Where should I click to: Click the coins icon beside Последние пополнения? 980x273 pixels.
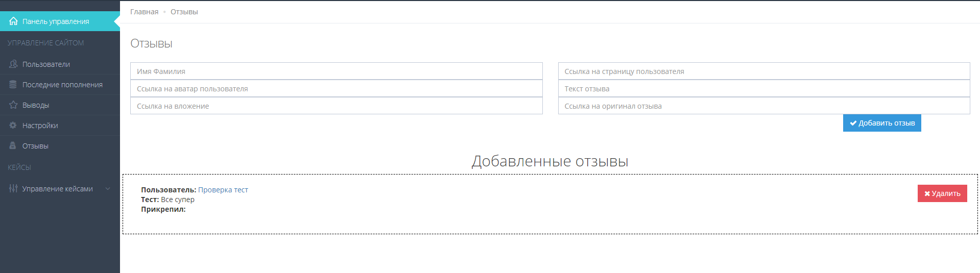13,85
